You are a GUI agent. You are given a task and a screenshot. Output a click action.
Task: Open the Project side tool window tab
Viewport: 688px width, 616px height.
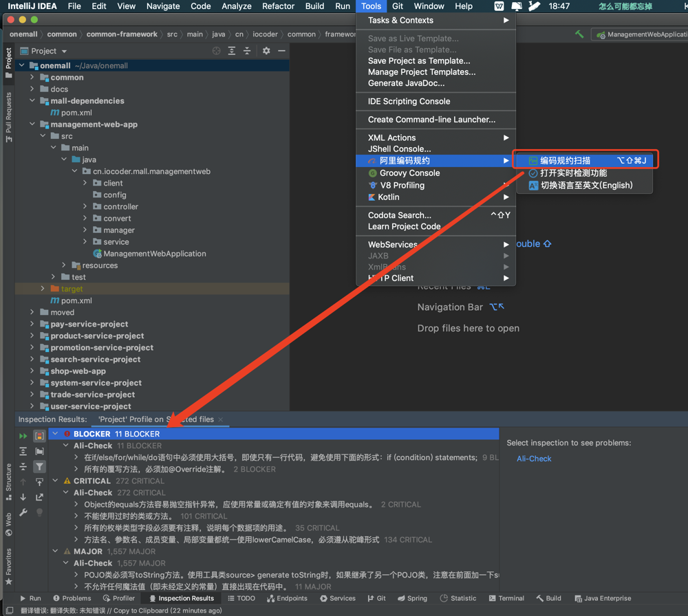pyautogui.click(x=8, y=63)
